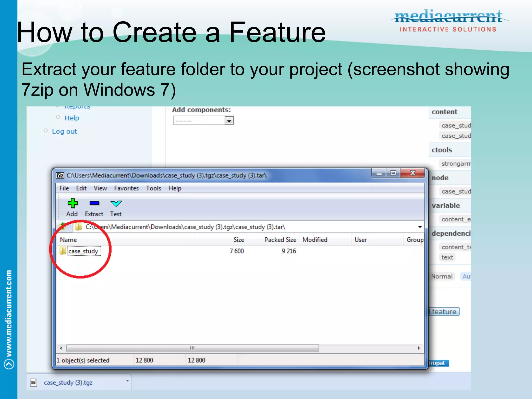Select the case_study folder name
532x399 pixels.
[x=84, y=251]
